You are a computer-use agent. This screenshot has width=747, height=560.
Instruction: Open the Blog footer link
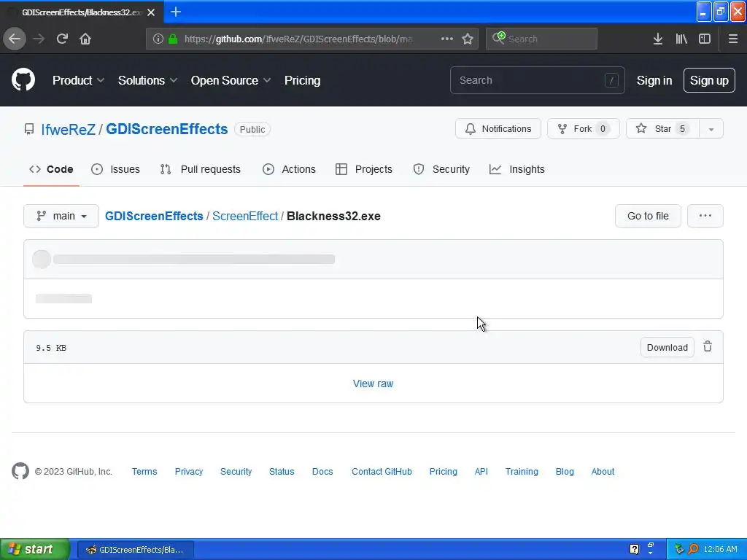(x=565, y=472)
